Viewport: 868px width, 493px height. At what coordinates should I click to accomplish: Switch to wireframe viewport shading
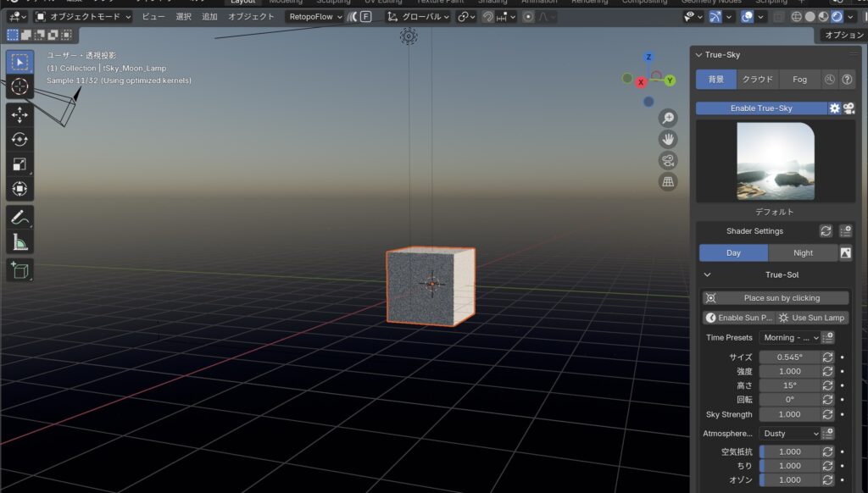(797, 17)
